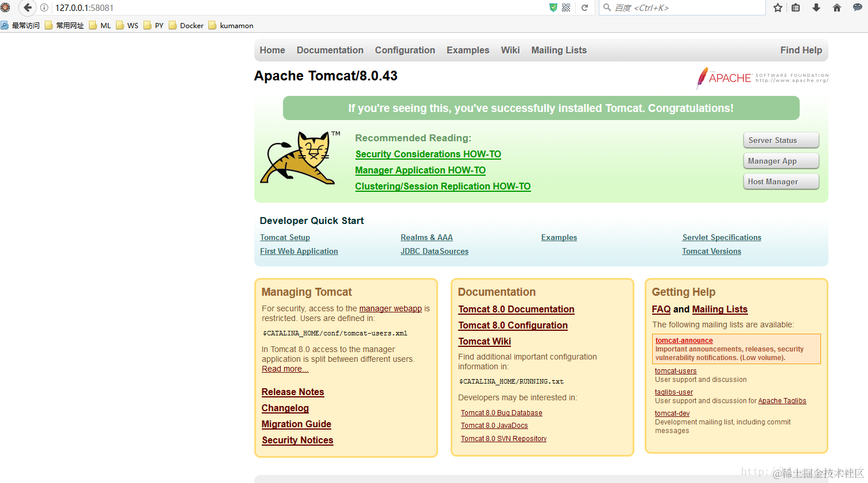This screenshot has height=483, width=868.
Task: Open Manager Application HOW-TO link
Action: [x=420, y=170]
